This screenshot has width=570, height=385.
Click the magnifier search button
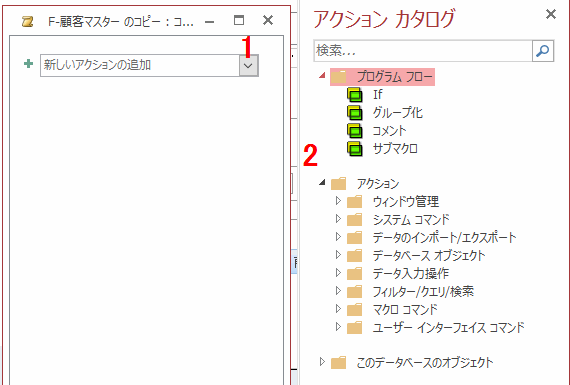543,51
